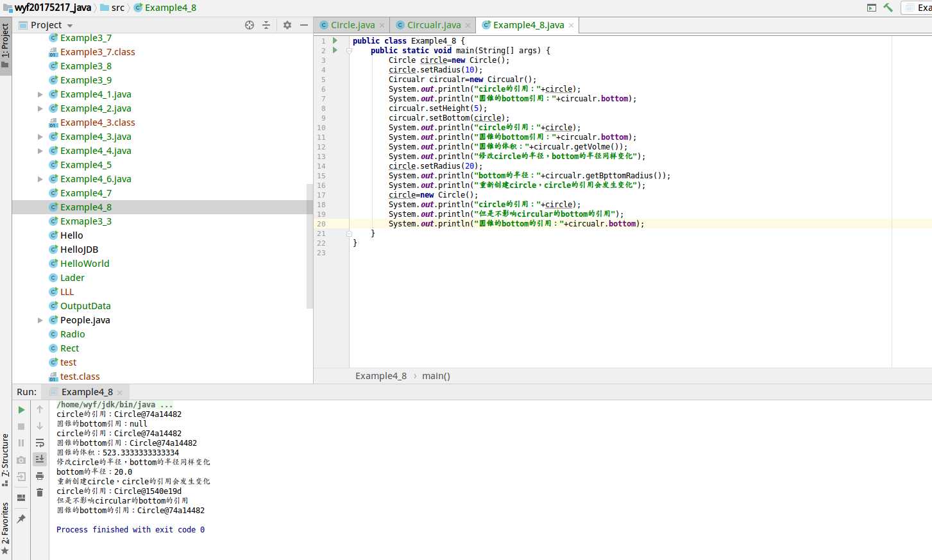Viewport: 932px width, 560px height.
Task: Expand the Example4_3.java tree node
Action: [40, 137]
